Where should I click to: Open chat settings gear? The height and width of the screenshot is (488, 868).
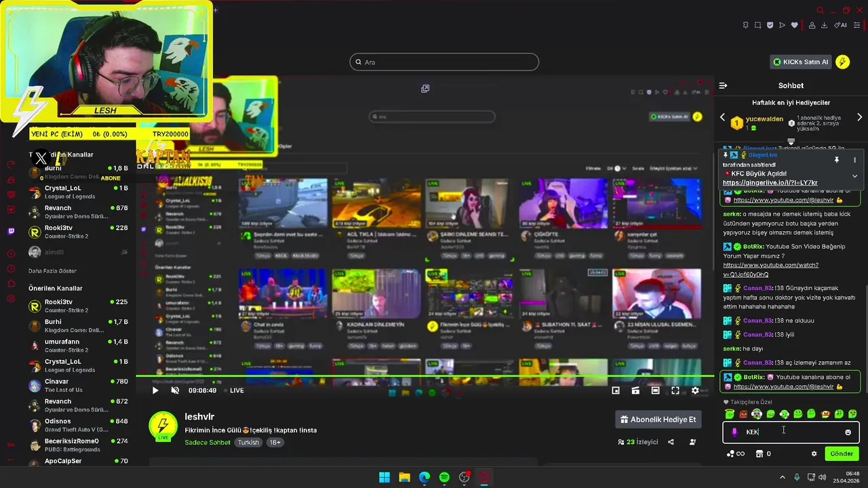tap(814, 454)
